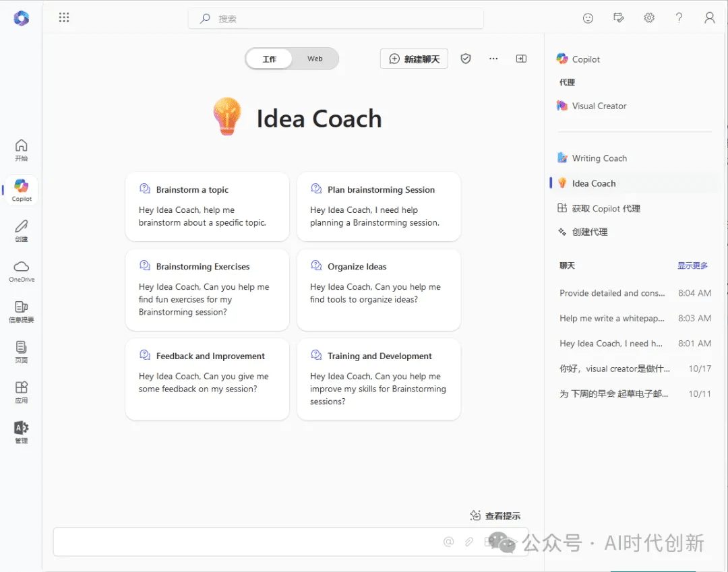Open 页面 pages in sidebar
Screen dimensions: 728x572
(22, 352)
